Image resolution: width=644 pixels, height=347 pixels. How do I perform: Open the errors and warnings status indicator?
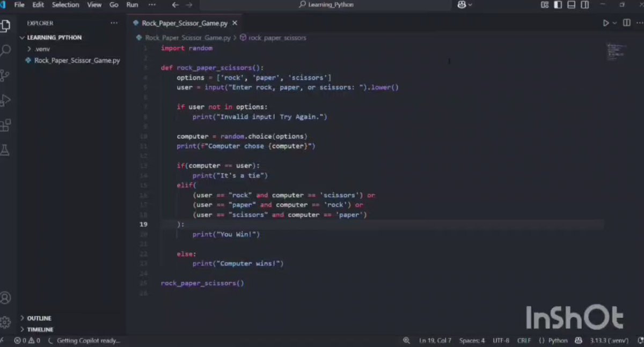tap(27, 341)
